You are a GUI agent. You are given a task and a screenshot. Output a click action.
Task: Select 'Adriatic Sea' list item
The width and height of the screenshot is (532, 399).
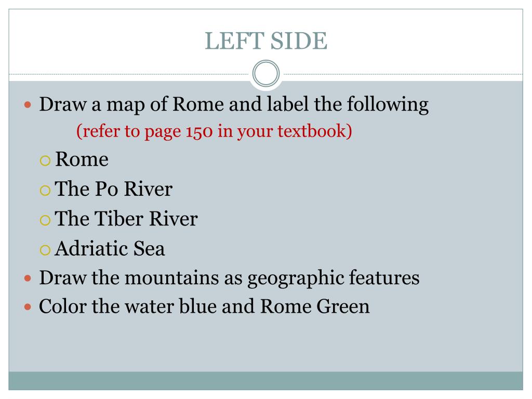coord(110,248)
